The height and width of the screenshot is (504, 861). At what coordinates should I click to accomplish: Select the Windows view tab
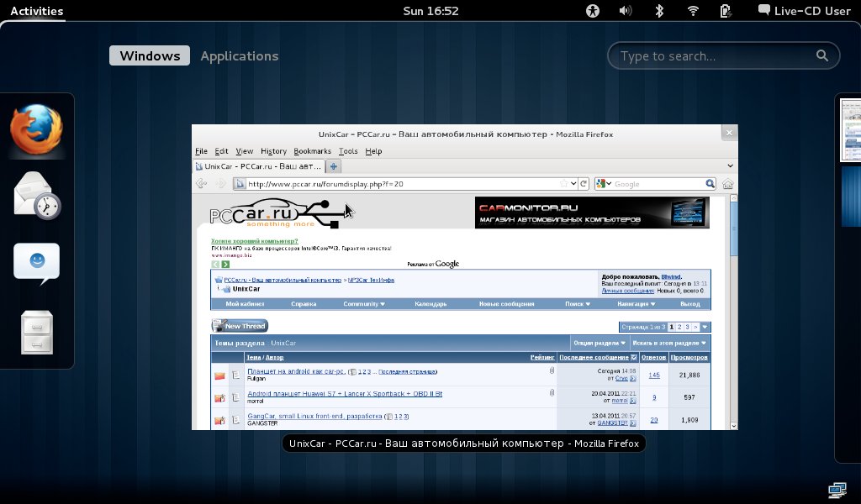[x=150, y=56]
